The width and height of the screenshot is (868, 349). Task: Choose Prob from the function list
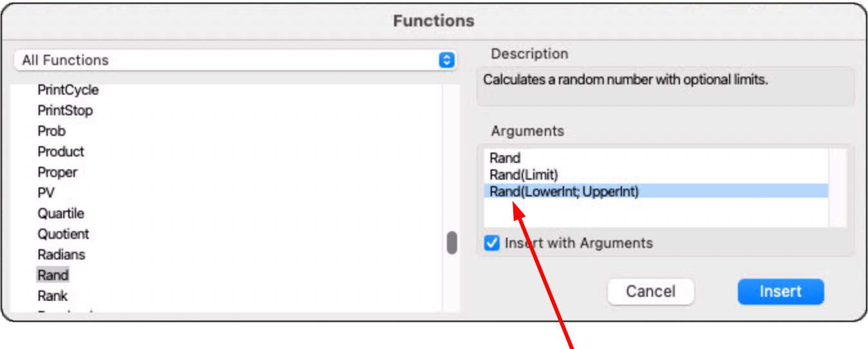tap(52, 131)
